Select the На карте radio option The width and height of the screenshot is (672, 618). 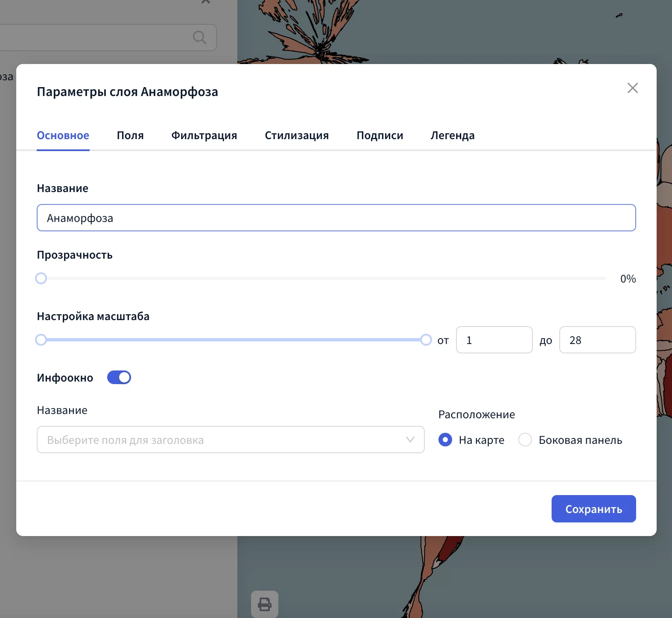coord(445,440)
